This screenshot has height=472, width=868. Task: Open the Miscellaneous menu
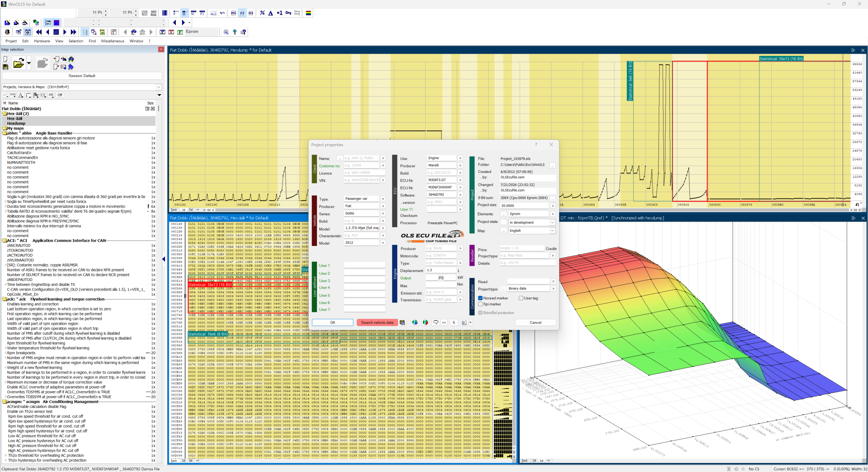coord(113,41)
